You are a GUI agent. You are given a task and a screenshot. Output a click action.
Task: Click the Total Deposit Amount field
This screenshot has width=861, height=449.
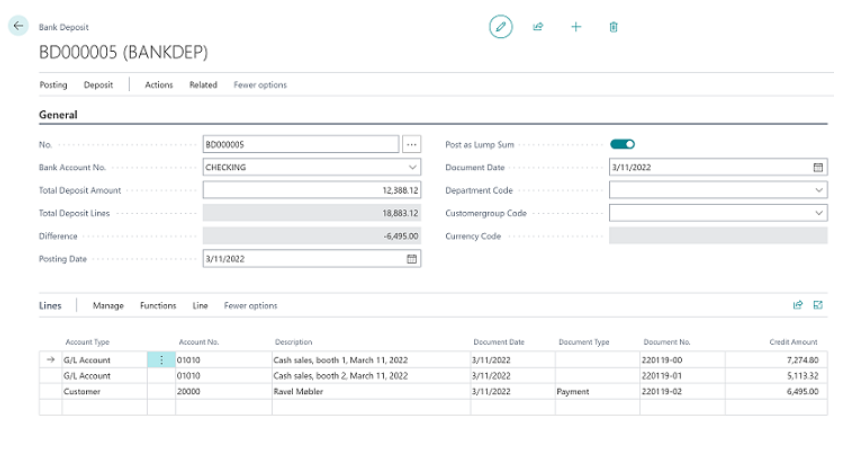(x=312, y=190)
